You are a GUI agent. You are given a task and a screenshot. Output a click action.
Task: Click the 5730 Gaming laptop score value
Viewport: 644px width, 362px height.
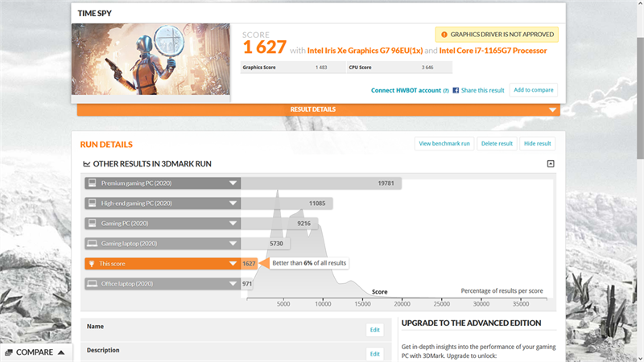(x=276, y=244)
